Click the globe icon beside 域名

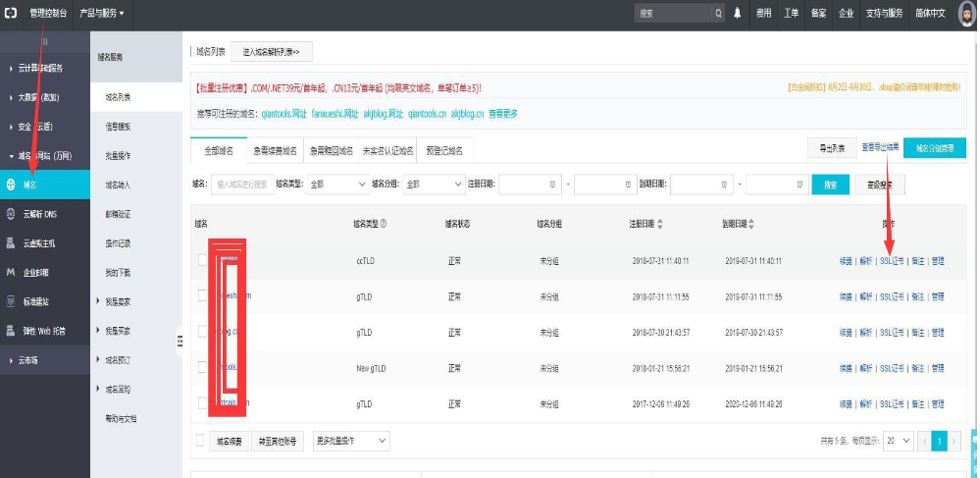click(x=11, y=185)
